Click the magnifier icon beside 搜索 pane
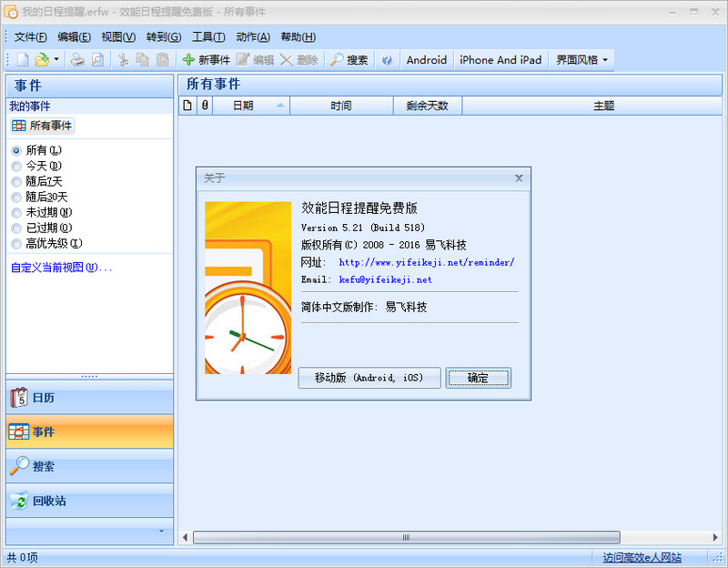This screenshot has height=568, width=728. click(19, 466)
